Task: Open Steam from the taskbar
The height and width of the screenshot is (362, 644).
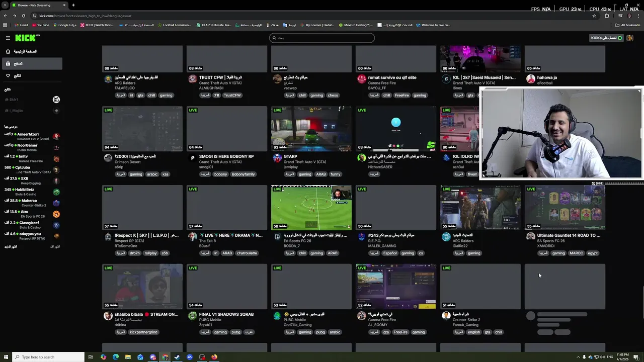Action: (x=177, y=357)
